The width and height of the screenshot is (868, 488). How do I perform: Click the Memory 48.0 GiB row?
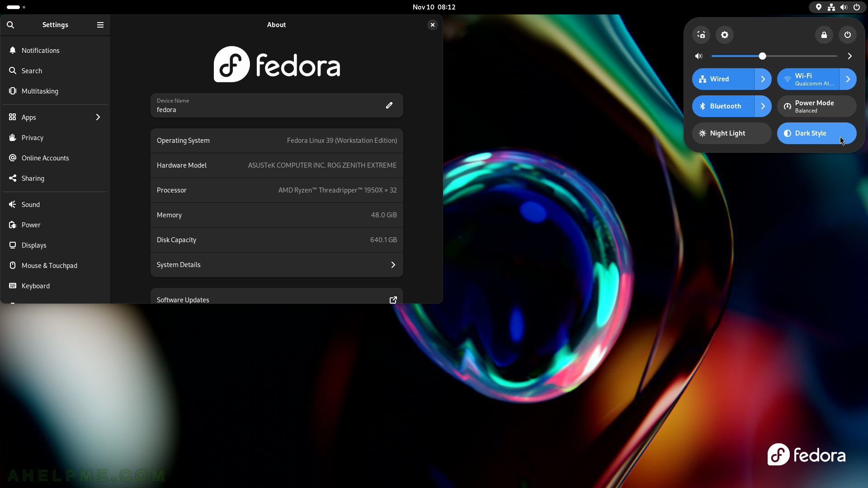[x=277, y=215]
